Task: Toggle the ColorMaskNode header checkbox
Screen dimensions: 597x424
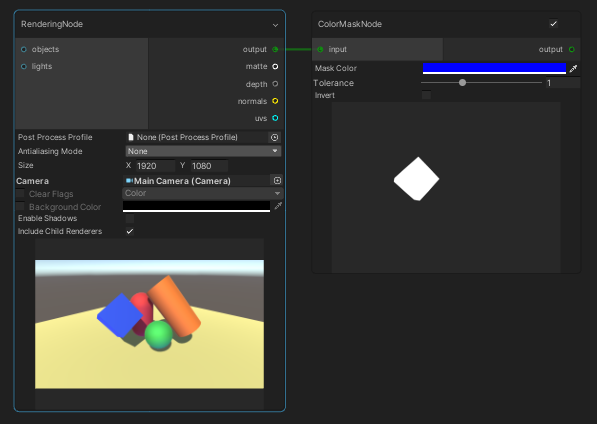Action: point(554,24)
